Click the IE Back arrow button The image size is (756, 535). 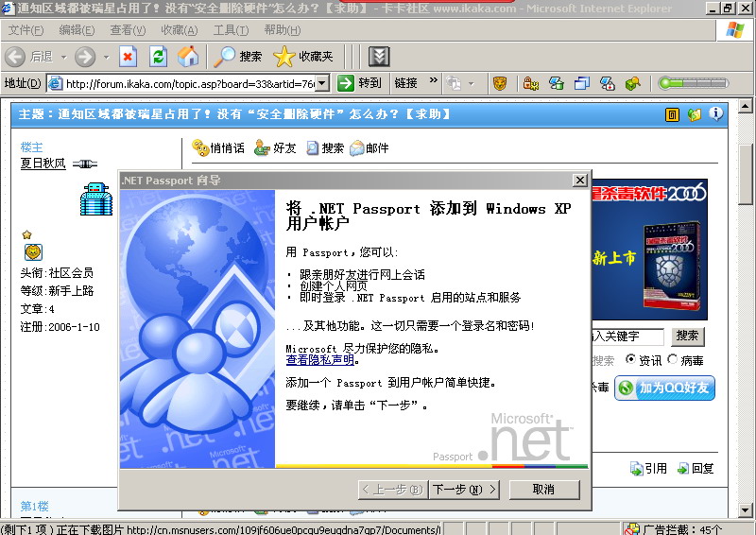point(15,57)
